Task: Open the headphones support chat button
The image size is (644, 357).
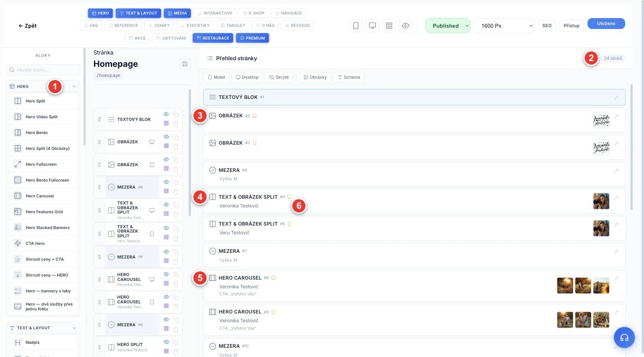Action: click(x=625, y=338)
